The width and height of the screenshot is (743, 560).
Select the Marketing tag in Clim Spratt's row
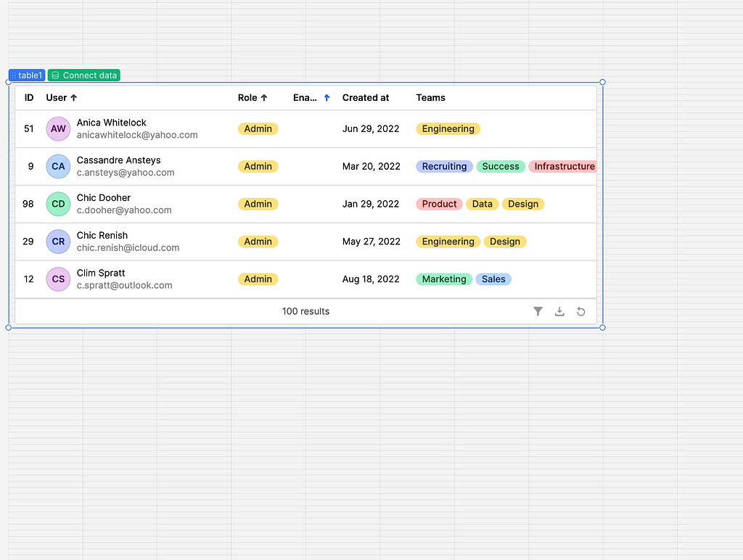(x=443, y=279)
